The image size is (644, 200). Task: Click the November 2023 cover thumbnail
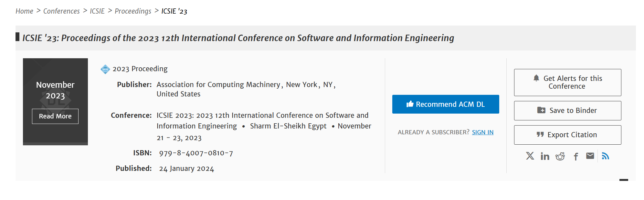tap(55, 102)
